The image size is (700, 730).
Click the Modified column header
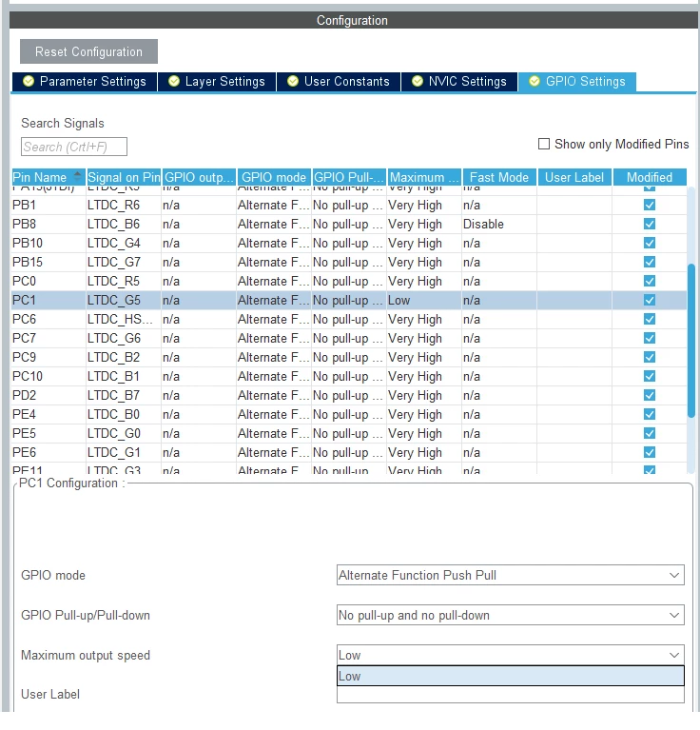point(650,177)
